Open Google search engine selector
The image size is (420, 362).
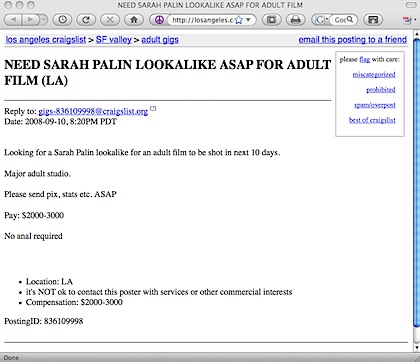point(322,20)
